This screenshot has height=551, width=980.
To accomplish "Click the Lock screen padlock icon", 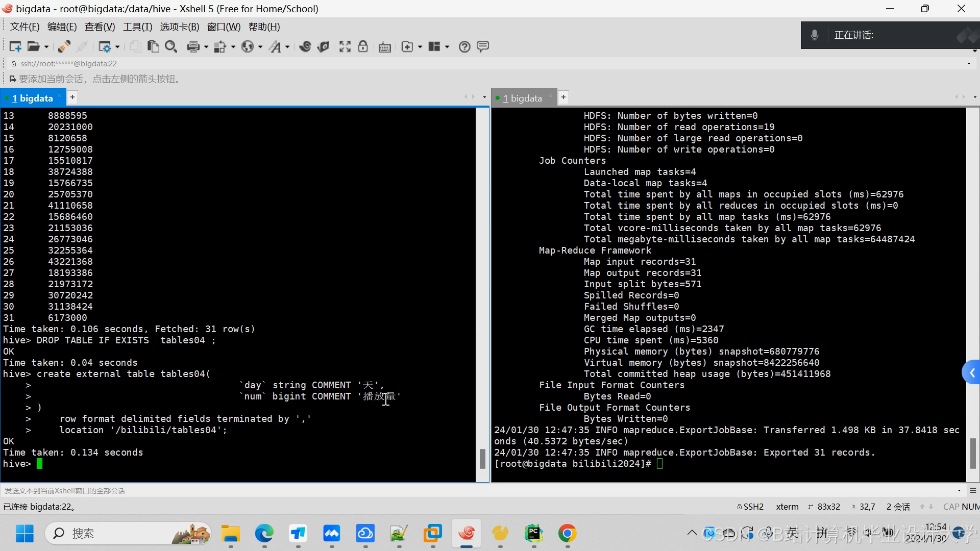I will coord(363,46).
